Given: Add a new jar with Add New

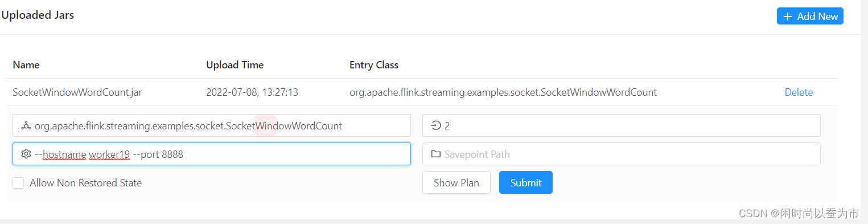Looking at the screenshot, I should click(x=810, y=16).
